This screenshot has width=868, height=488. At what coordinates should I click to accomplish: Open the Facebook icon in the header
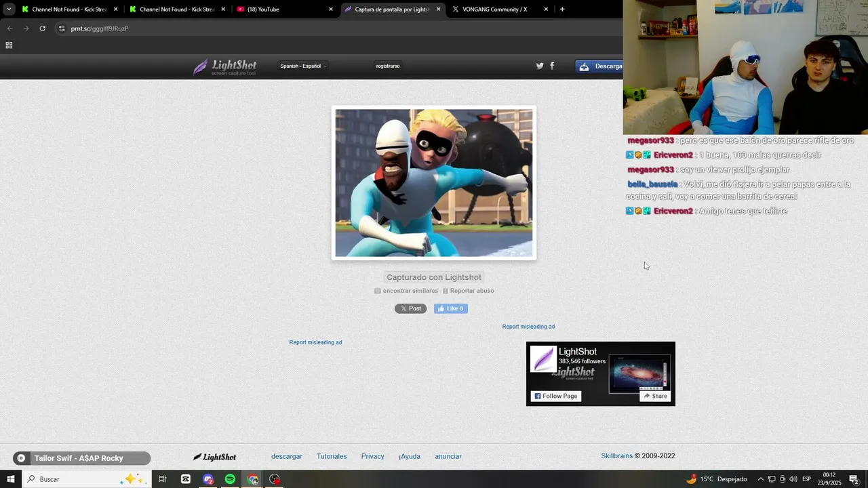click(x=552, y=66)
